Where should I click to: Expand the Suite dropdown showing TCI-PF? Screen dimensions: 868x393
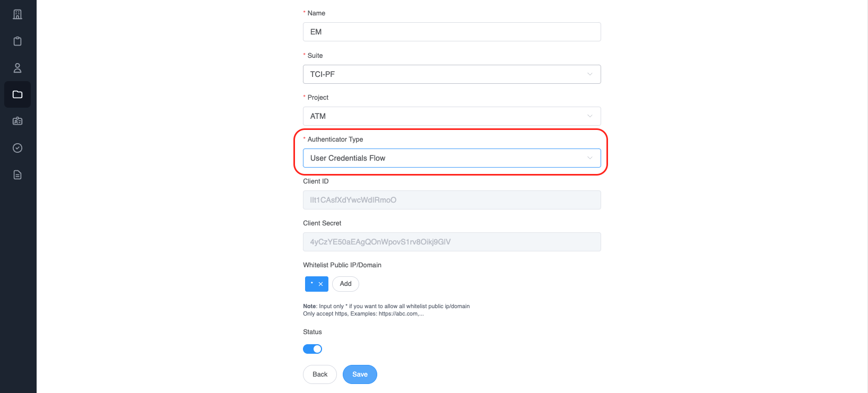click(x=452, y=74)
